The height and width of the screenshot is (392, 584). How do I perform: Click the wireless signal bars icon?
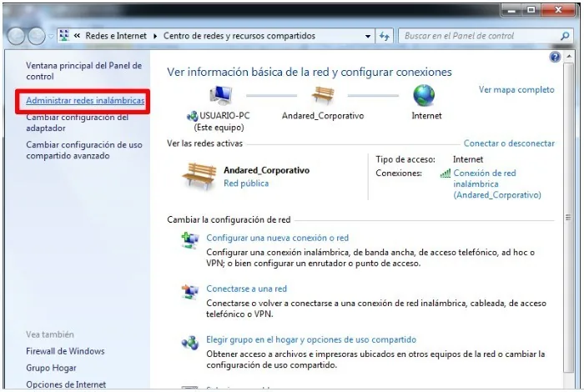(446, 173)
